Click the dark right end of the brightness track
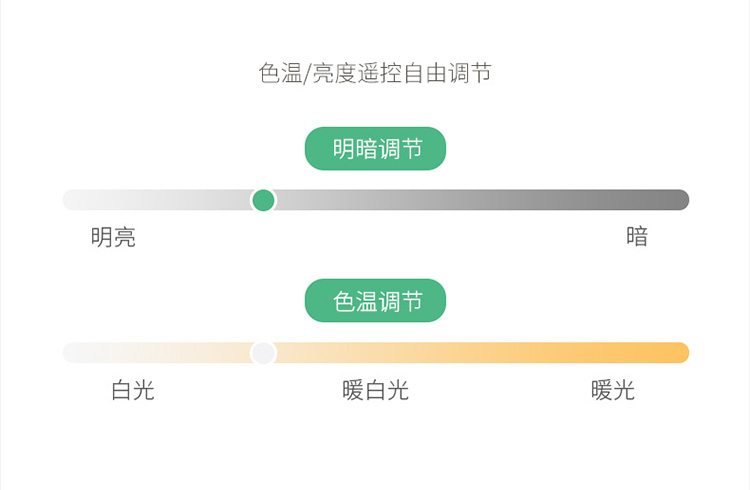The height and width of the screenshot is (490, 750). pyautogui.click(x=678, y=200)
